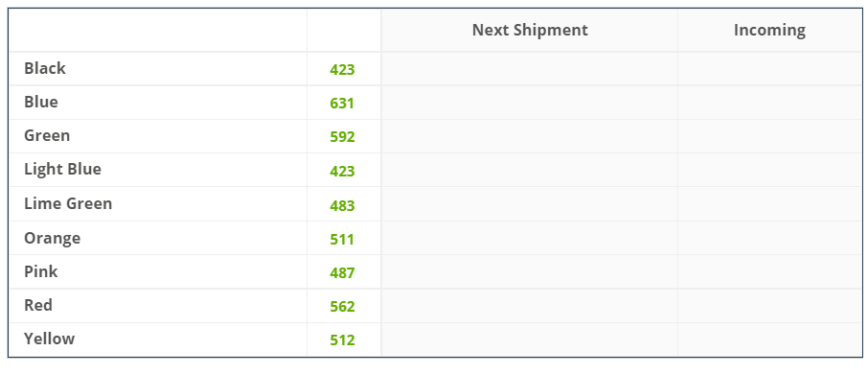Select the Red row label
The image size is (868, 374).
pyautogui.click(x=38, y=305)
